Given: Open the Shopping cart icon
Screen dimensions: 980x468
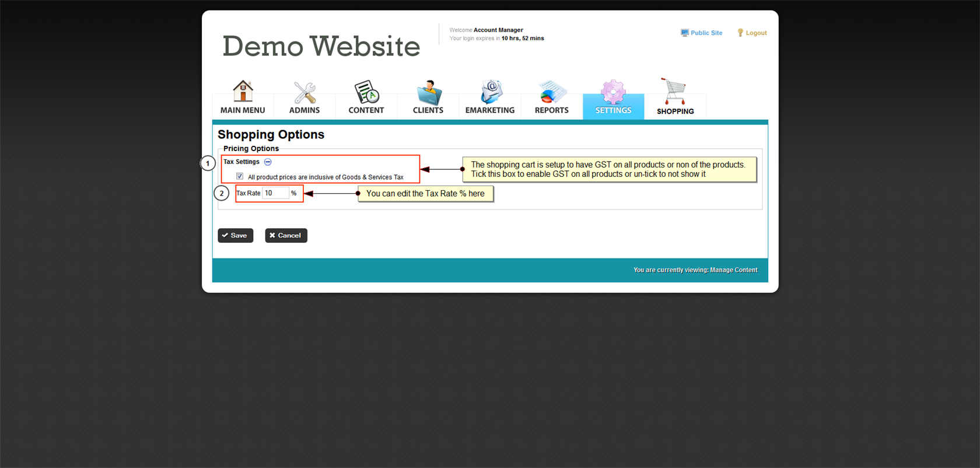Looking at the screenshot, I should click(x=675, y=92).
